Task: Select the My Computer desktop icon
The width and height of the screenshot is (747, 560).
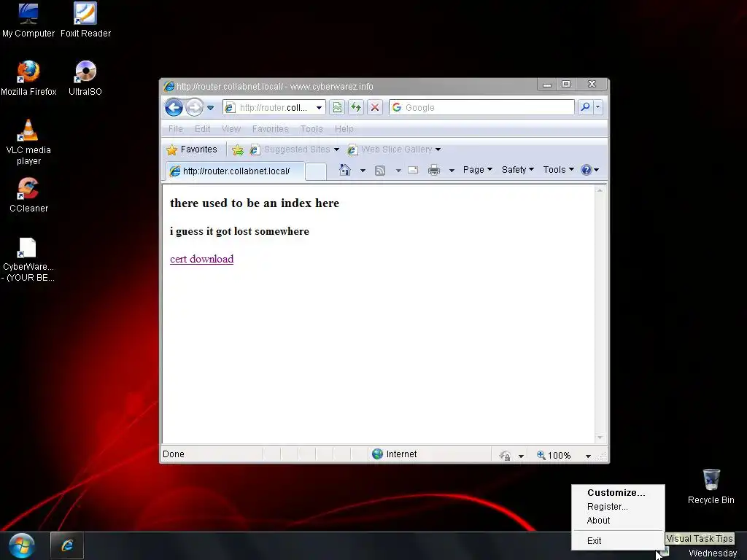Action: click(x=28, y=20)
